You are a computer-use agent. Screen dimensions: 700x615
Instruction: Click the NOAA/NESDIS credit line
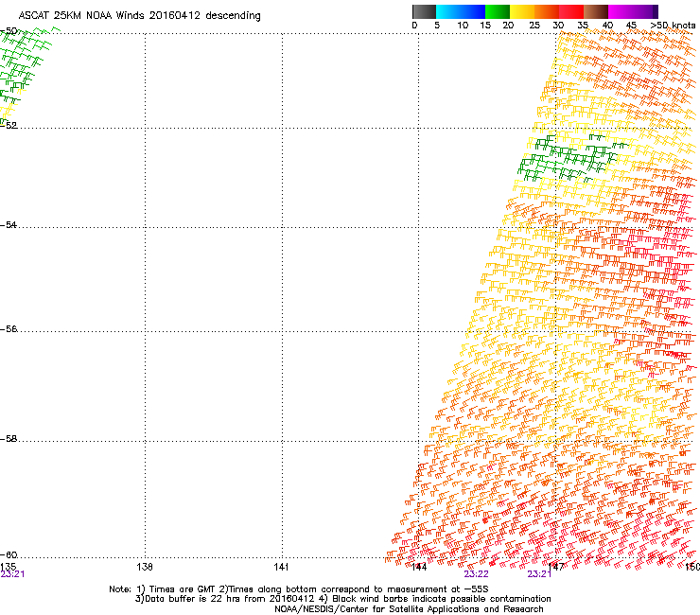tap(409, 609)
